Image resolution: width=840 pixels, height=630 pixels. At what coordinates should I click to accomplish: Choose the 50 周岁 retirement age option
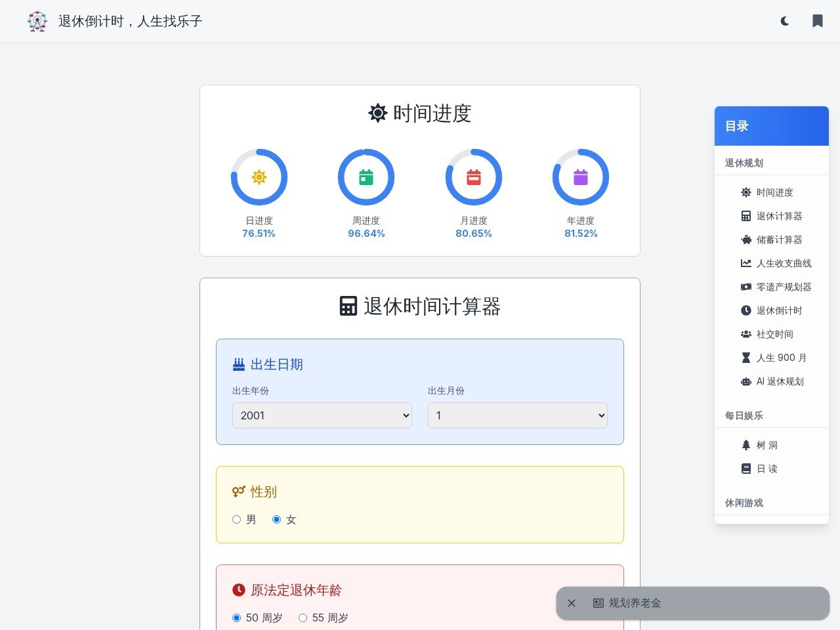(x=236, y=618)
